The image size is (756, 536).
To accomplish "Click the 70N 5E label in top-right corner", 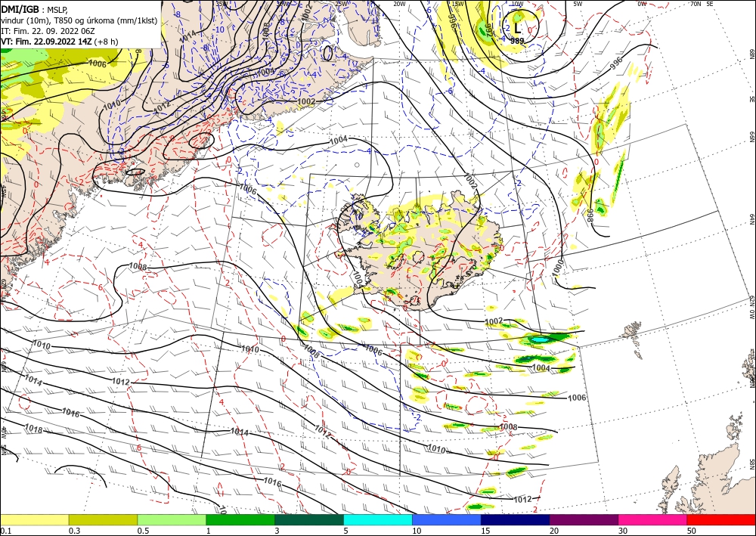I will point(702,4).
